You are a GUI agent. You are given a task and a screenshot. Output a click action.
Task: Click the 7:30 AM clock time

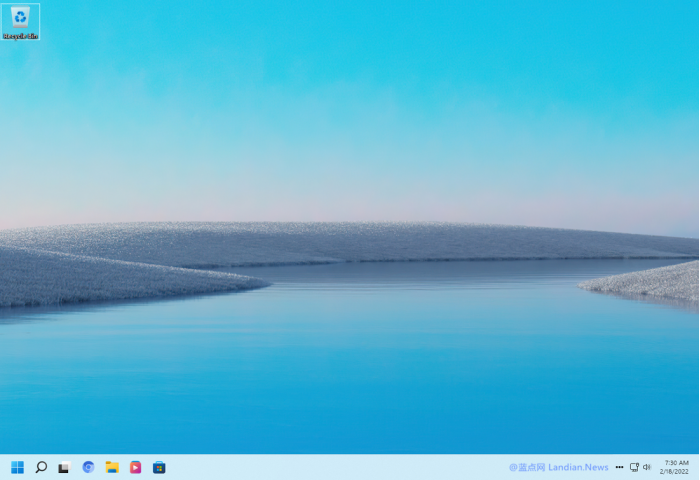[676, 462]
